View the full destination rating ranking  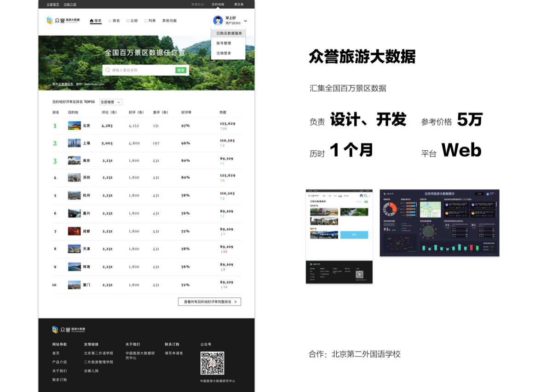[x=209, y=302]
